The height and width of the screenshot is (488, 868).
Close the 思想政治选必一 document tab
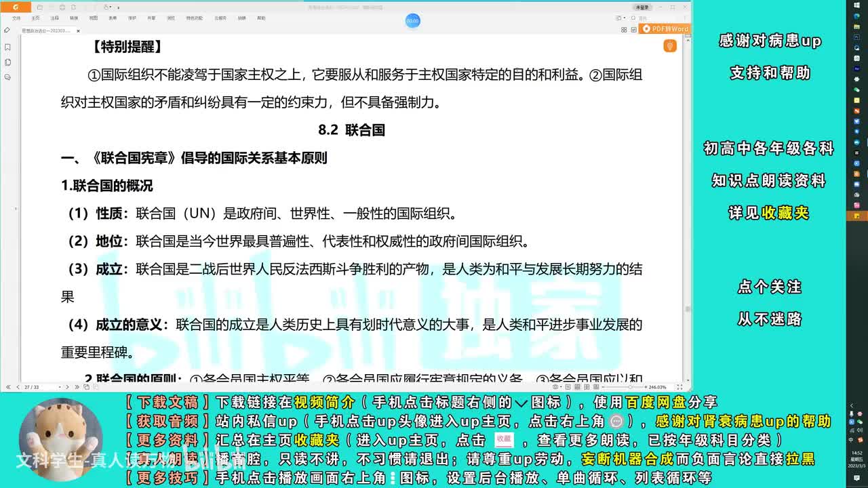click(x=78, y=31)
